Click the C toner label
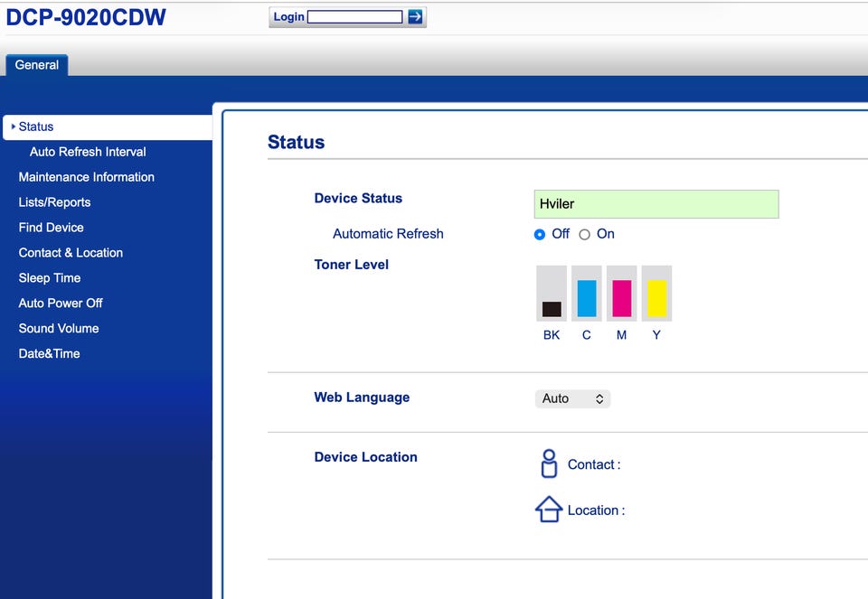 586,335
